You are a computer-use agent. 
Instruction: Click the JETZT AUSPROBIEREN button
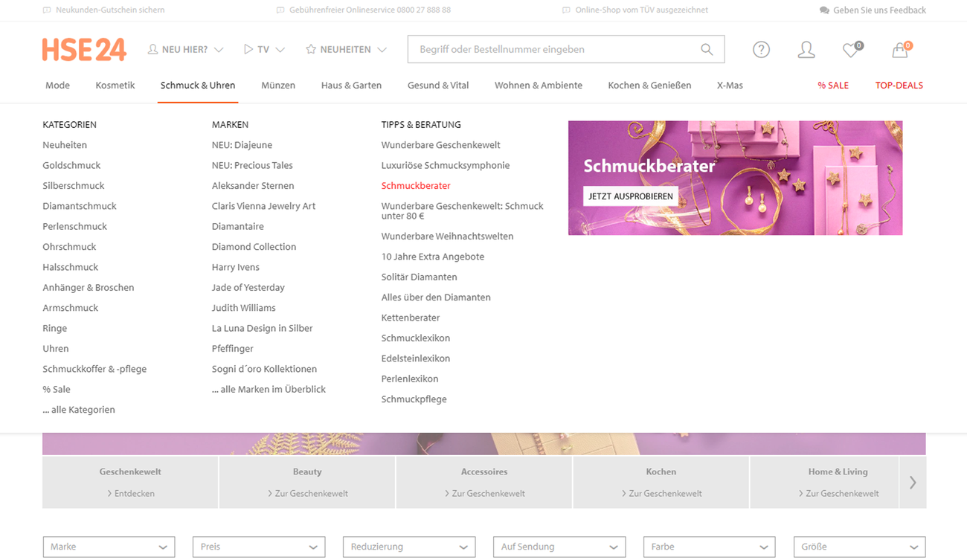click(x=631, y=196)
